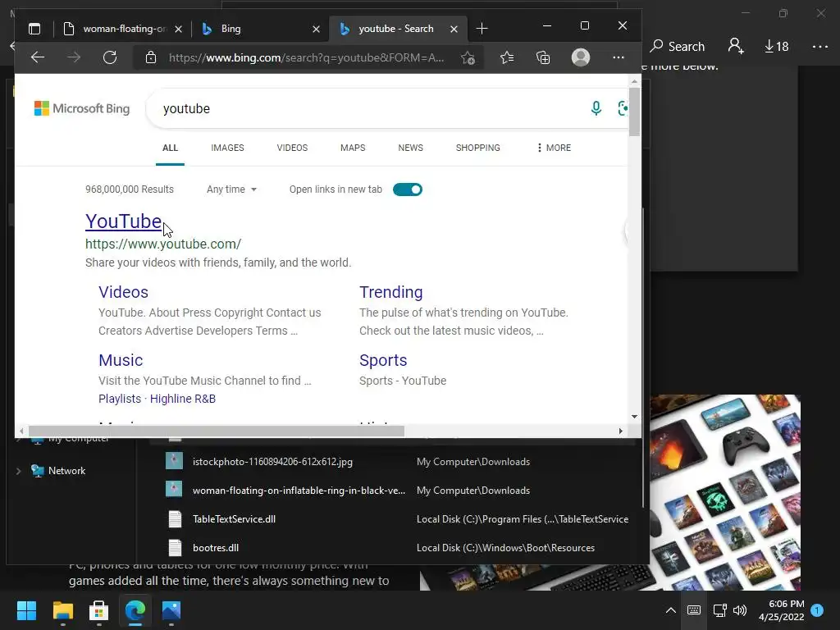Open the Favorites list icon
Viewport: 840px width, 630px height.
pyautogui.click(x=507, y=57)
